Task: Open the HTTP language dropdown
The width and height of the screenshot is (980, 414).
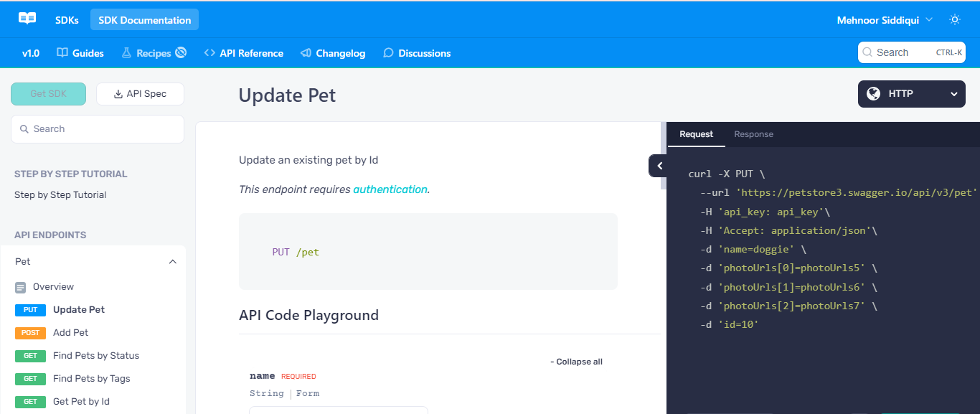Action: click(912, 94)
